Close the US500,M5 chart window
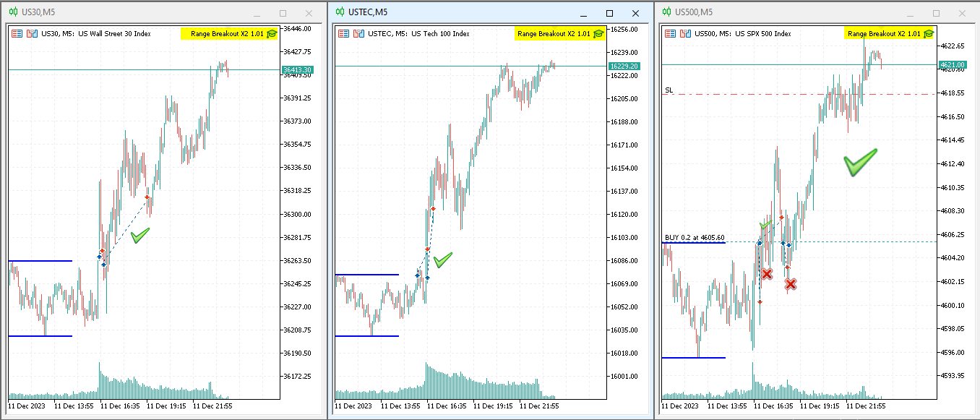The height and width of the screenshot is (420, 980). (x=962, y=13)
